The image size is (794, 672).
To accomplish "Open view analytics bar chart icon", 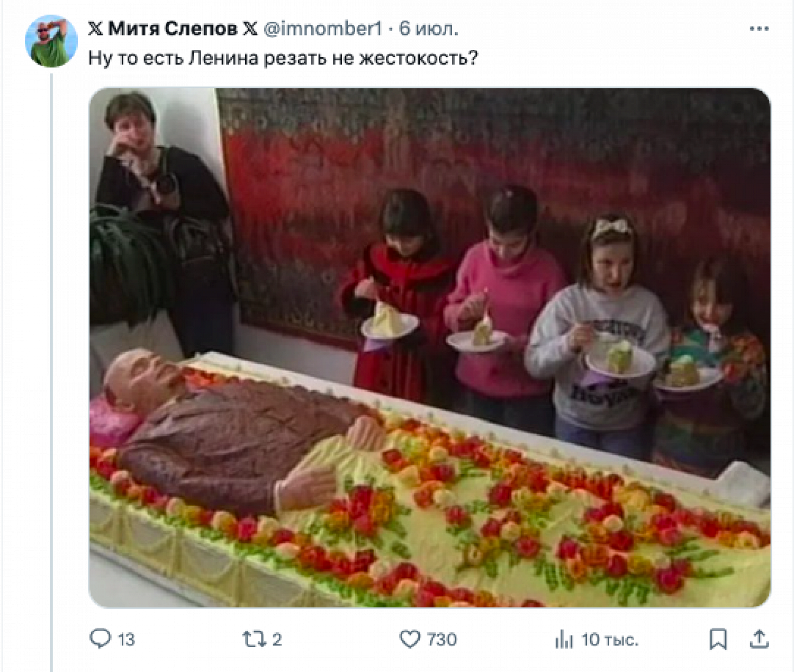I will tap(564, 639).
